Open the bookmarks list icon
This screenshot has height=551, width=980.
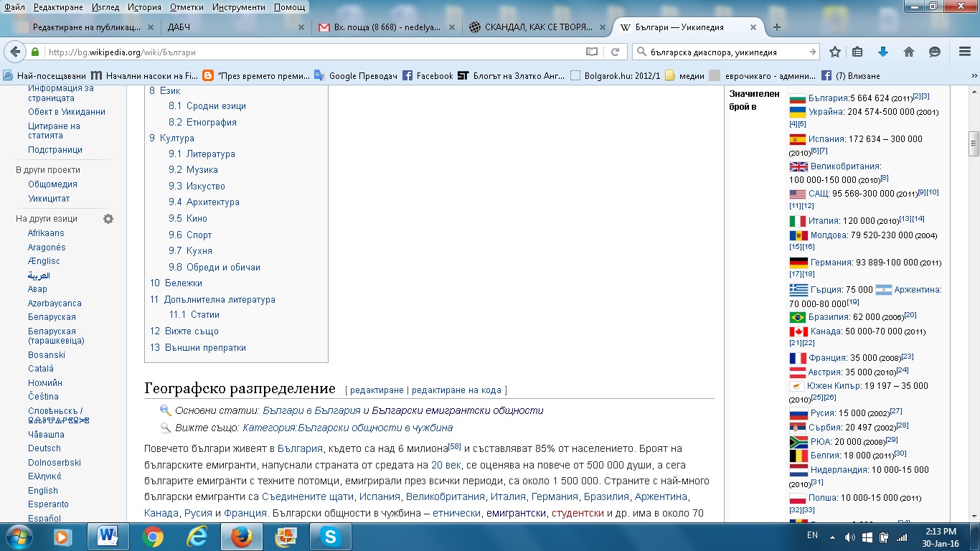tap(857, 52)
